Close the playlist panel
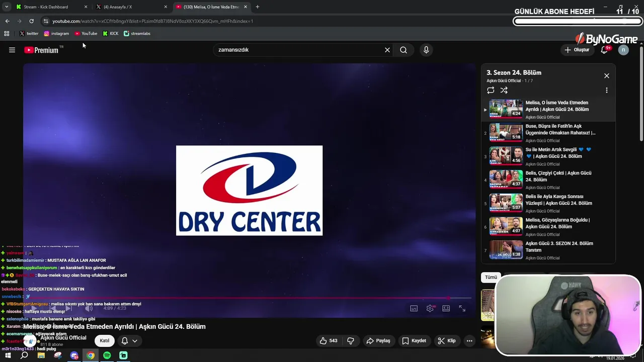Image resolution: width=644 pixels, height=362 pixels. (x=607, y=76)
